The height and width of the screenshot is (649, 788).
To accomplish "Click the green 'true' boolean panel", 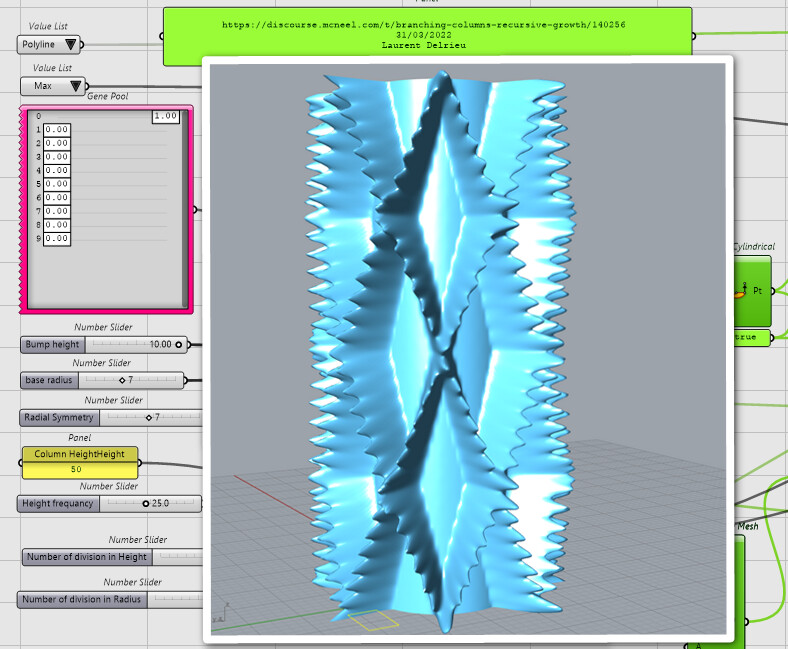I will [x=751, y=337].
